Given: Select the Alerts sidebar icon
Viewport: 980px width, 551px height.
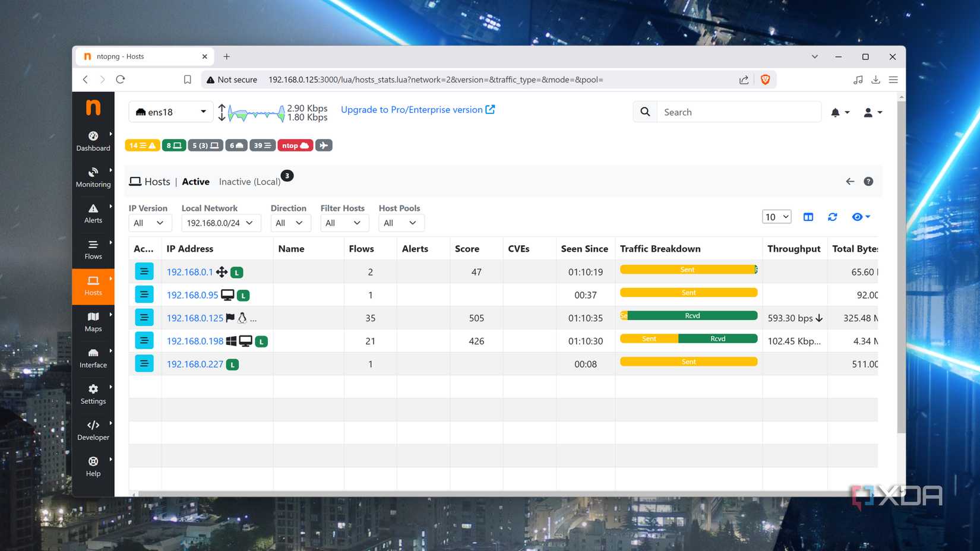Looking at the screenshot, I should coord(93,213).
